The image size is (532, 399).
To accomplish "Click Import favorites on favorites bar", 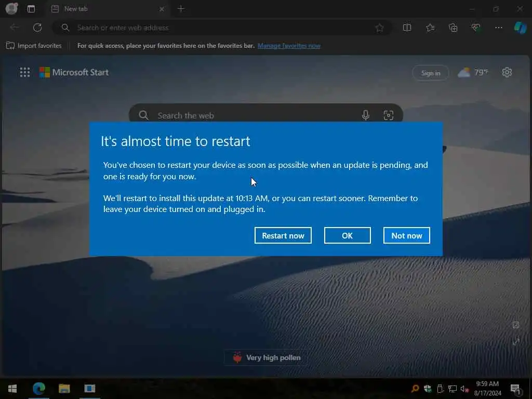I will pos(34,46).
